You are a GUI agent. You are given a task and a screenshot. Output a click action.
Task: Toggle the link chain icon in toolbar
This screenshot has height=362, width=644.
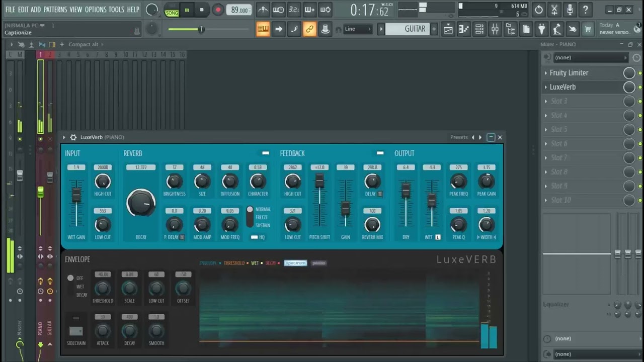coord(309,29)
